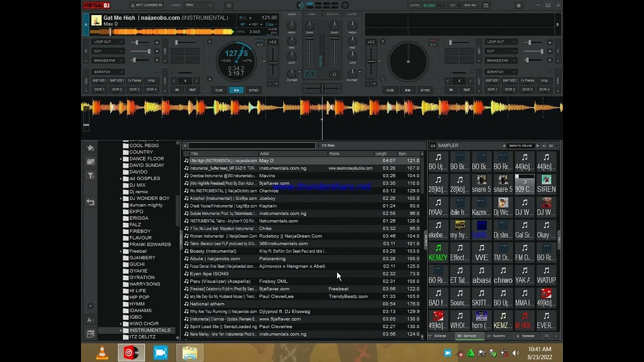Open LOOP OUT effect dropdown on deck B
Image resolution: width=644 pixels, height=362 pixels.
(x=501, y=42)
